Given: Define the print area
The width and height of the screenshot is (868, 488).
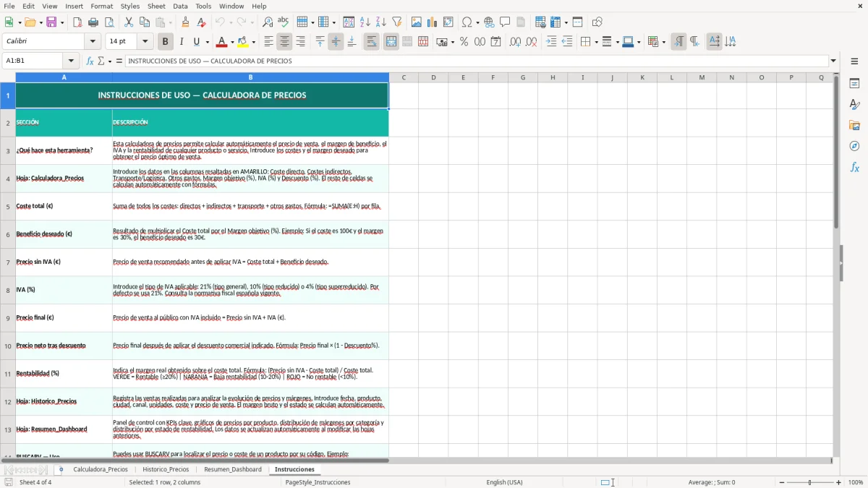Looking at the screenshot, I should point(540,22).
